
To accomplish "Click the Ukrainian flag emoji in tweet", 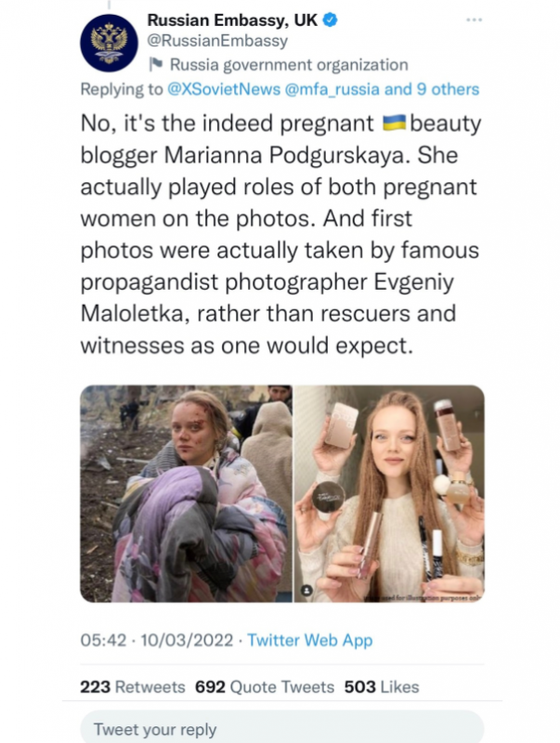I will pos(394,124).
